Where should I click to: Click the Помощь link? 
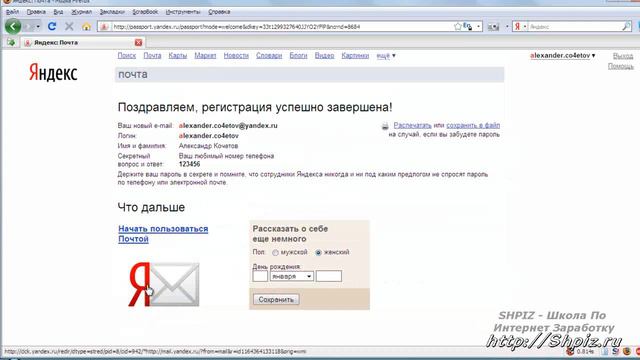click(x=621, y=66)
